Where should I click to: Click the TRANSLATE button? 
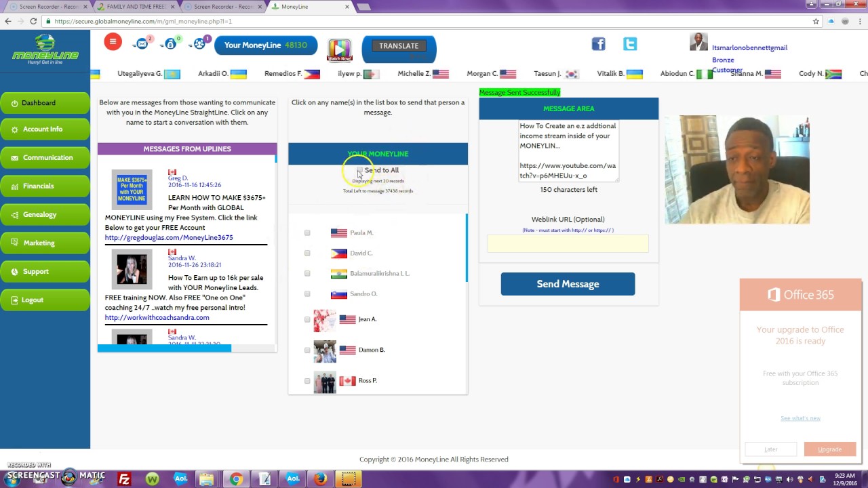399,46
